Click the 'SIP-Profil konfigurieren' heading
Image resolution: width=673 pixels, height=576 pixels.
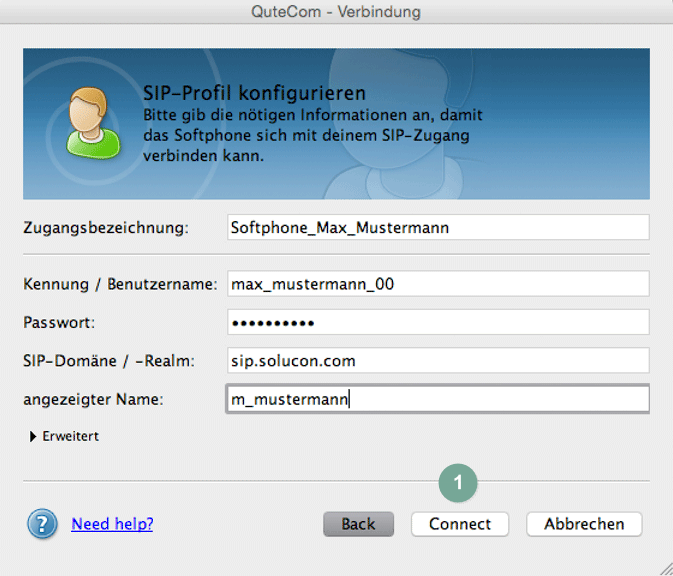pyautogui.click(x=255, y=95)
